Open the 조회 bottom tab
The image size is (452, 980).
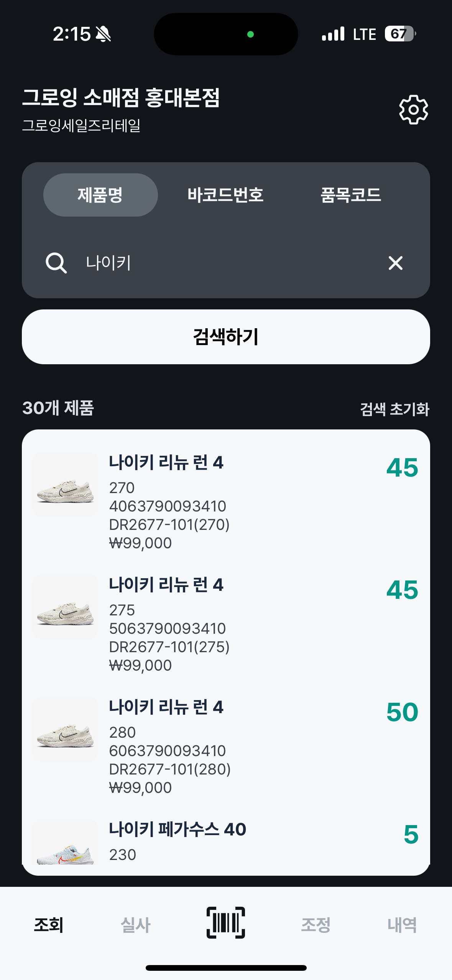[49, 925]
